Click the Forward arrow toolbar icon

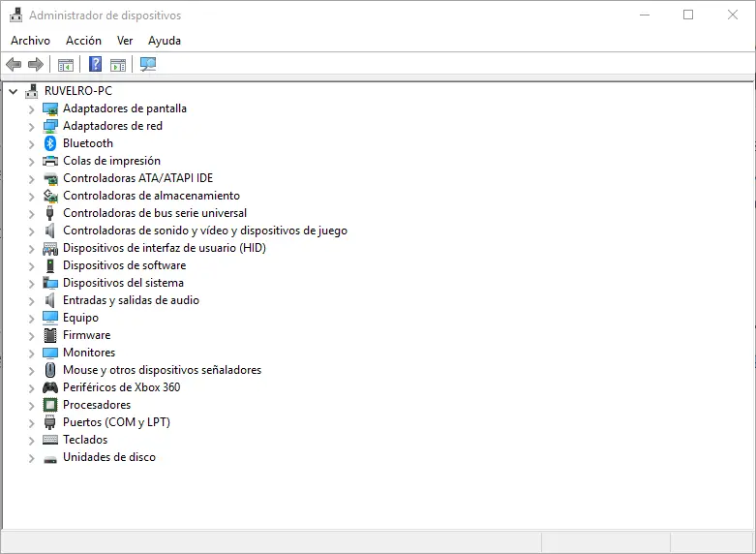pos(36,64)
